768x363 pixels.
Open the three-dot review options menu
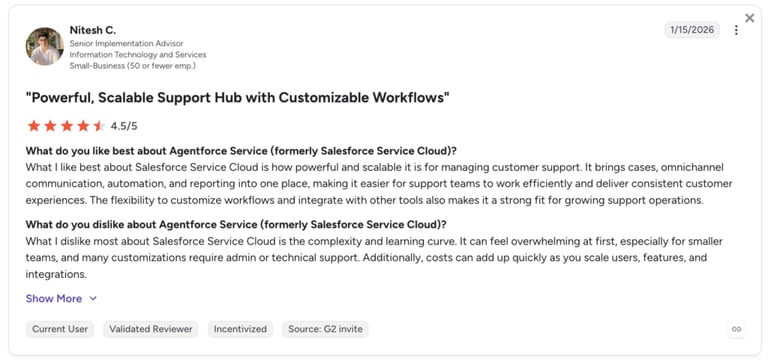tap(736, 30)
